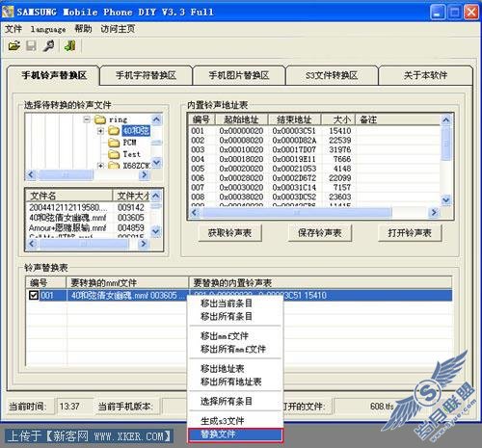This screenshot has width=482, height=448.
Task: Click the 获取铃声表 button
Action: point(229,233)
